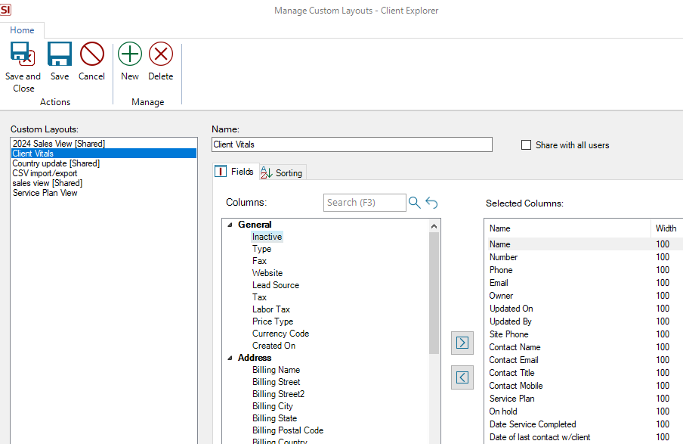The width and height of the screenshot is (684, 444).
Task: Select Service Plan View layout
Action: coord(45,193)
